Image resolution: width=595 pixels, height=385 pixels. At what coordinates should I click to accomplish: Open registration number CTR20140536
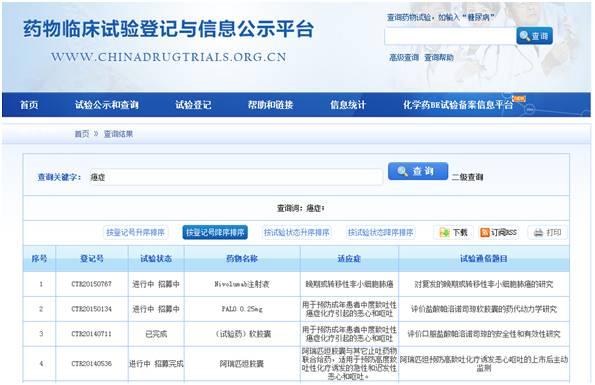tap(91, 363)
